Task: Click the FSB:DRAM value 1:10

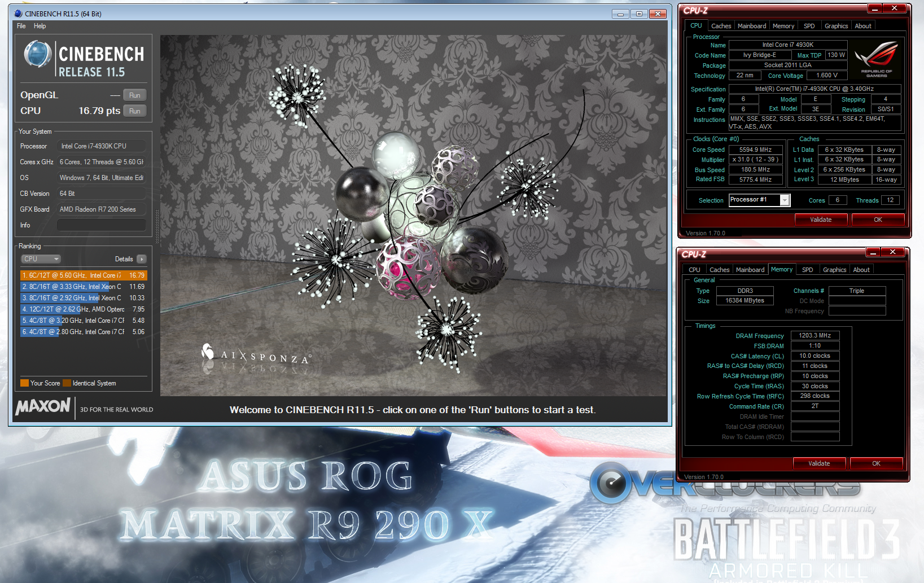Action: [x=815, y=345]
